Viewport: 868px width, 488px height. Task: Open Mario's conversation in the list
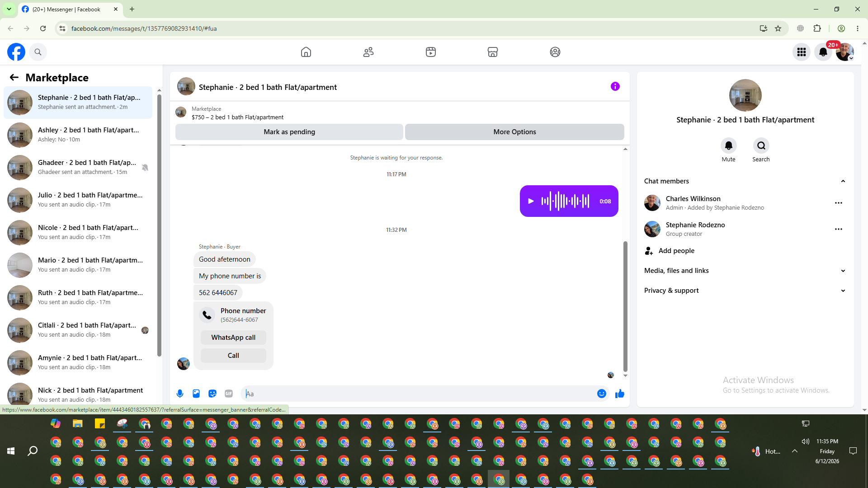pyautogui.click(x=78, y=265)
